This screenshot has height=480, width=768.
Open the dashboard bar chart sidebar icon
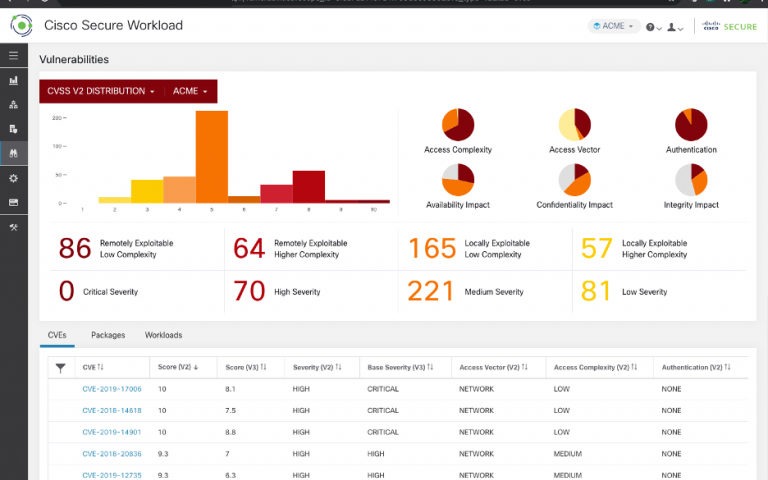coord(13,80)
